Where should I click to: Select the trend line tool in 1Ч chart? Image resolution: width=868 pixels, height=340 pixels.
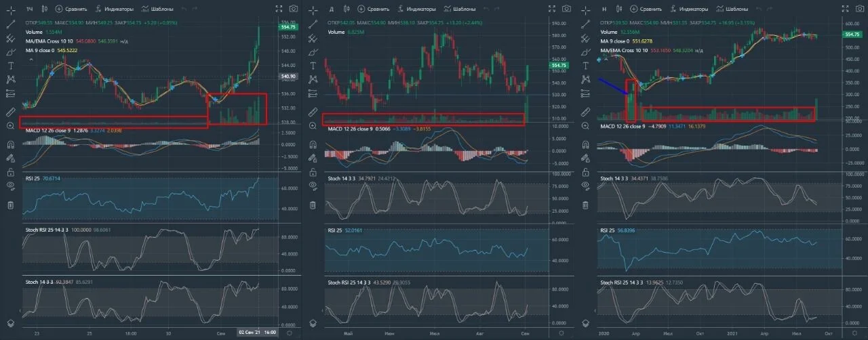click(11, 24)
